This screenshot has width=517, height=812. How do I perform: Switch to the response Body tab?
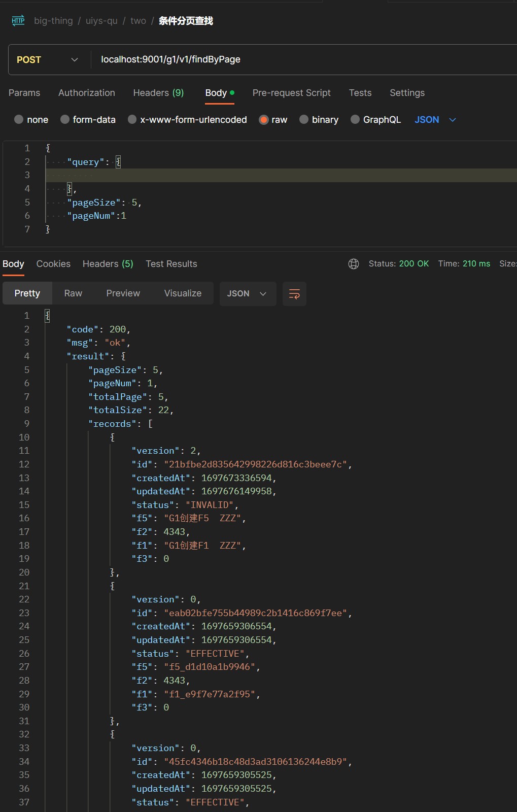[13, 264]
